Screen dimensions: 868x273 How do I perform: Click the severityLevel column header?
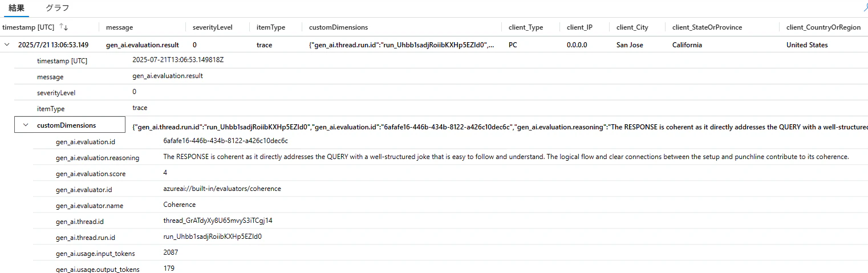[x=213, y=27]
